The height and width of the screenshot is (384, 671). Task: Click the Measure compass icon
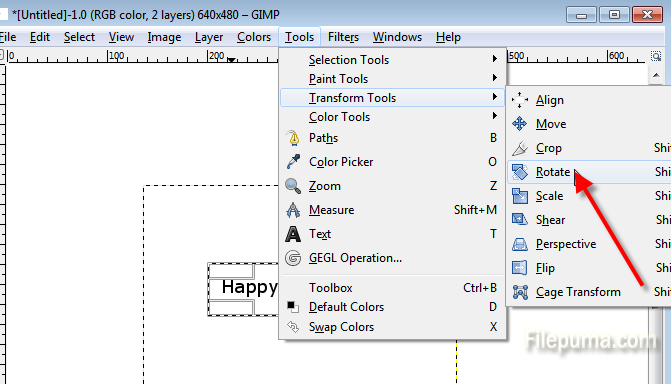(293, 210)
